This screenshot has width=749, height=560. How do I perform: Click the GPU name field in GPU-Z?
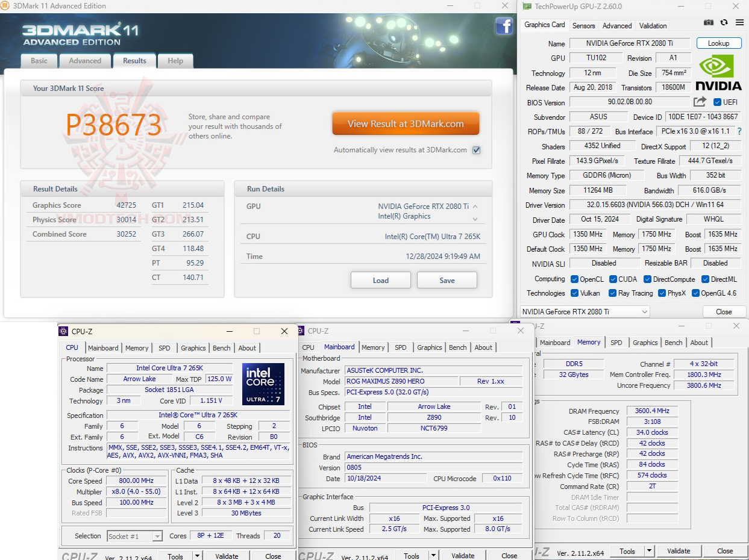pos(630,43)
